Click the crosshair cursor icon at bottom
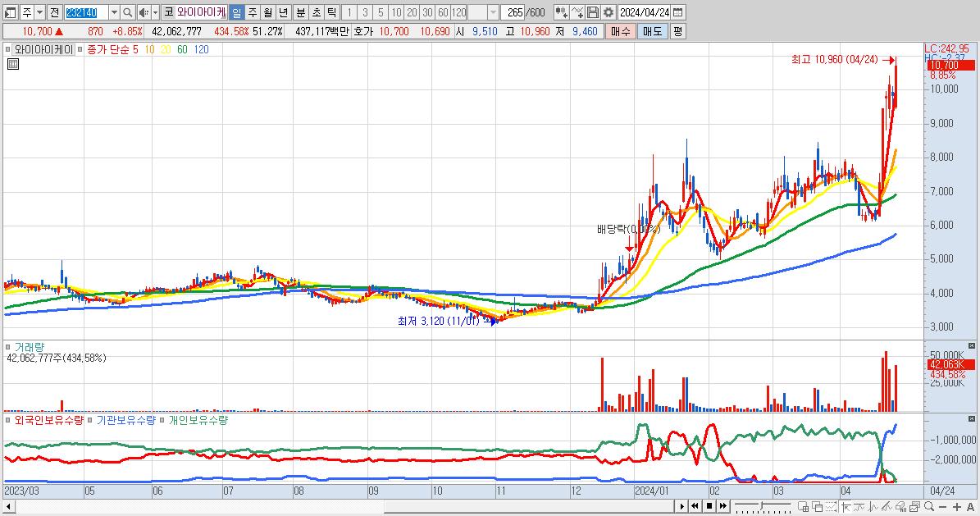This screenshot has width=980, height=516. tap(846, 506)
